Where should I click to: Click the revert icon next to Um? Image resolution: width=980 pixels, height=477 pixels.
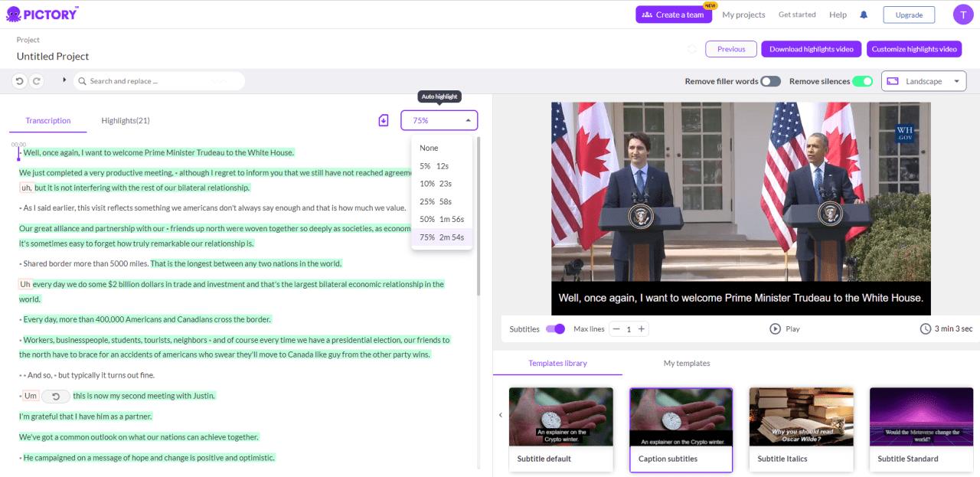(x=55, y=396)
